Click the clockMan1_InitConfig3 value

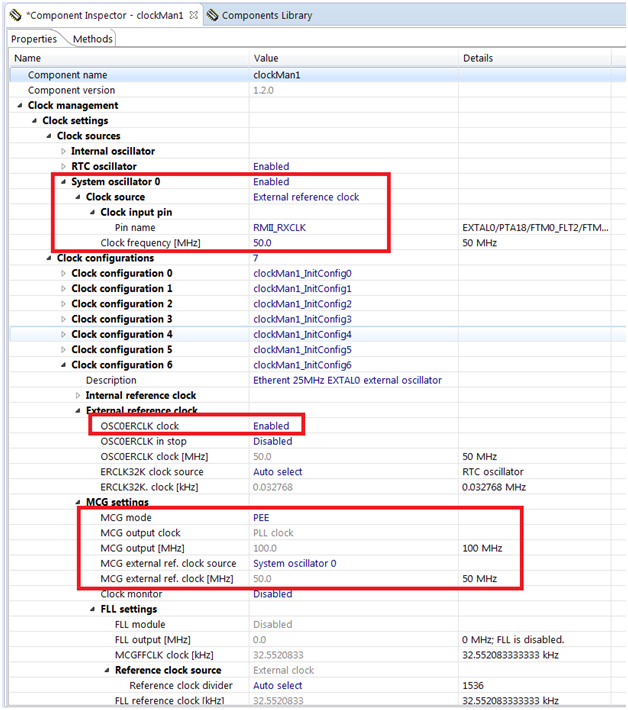tap(302, 319)
